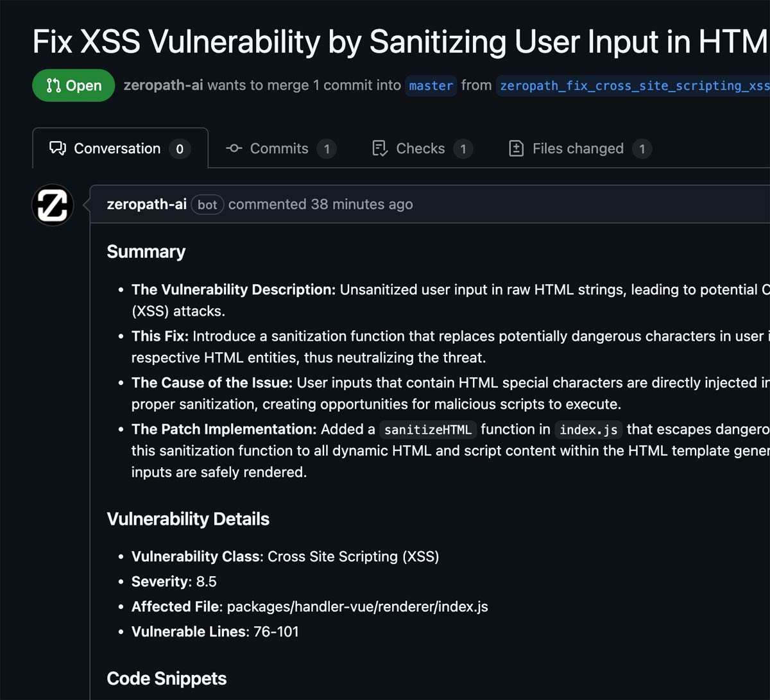Viewport: 770px width, 700px height.
Task: Click the commit node icon beside Commits
Action: point(234,149)
